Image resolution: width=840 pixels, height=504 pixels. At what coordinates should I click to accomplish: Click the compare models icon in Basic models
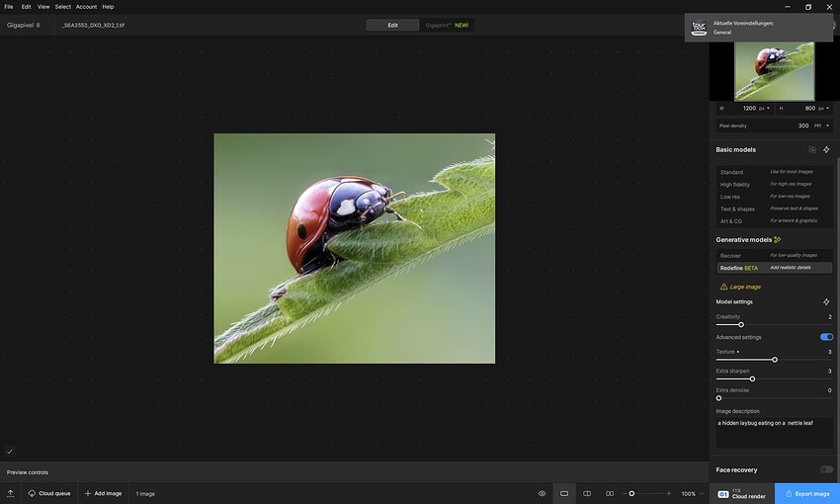click(812, 149)
